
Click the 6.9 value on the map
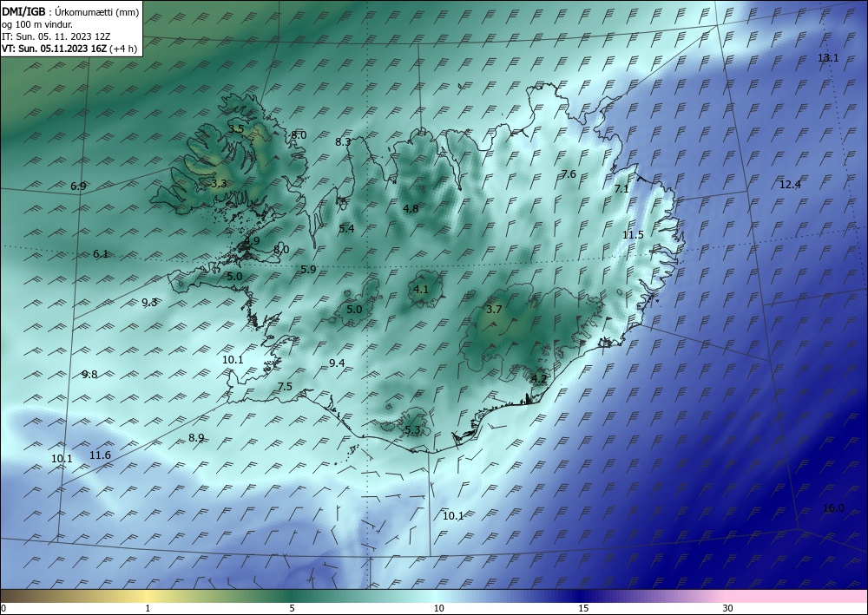(78, 186)
